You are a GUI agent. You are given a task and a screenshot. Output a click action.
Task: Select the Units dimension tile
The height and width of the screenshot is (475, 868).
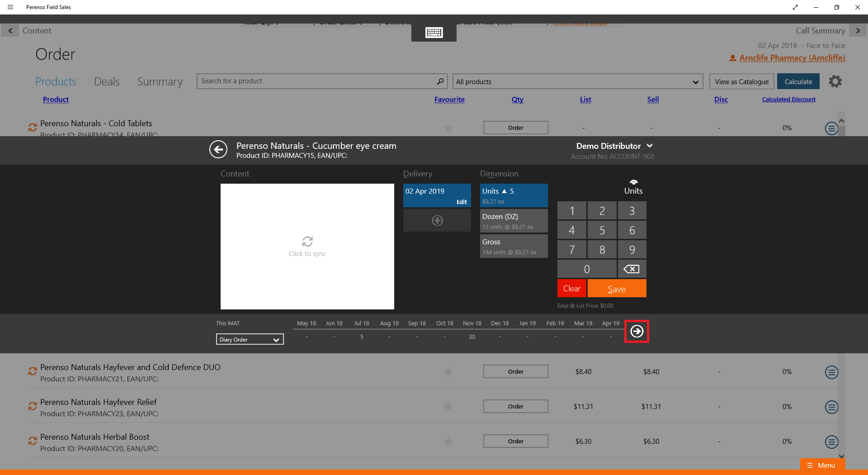514,195
